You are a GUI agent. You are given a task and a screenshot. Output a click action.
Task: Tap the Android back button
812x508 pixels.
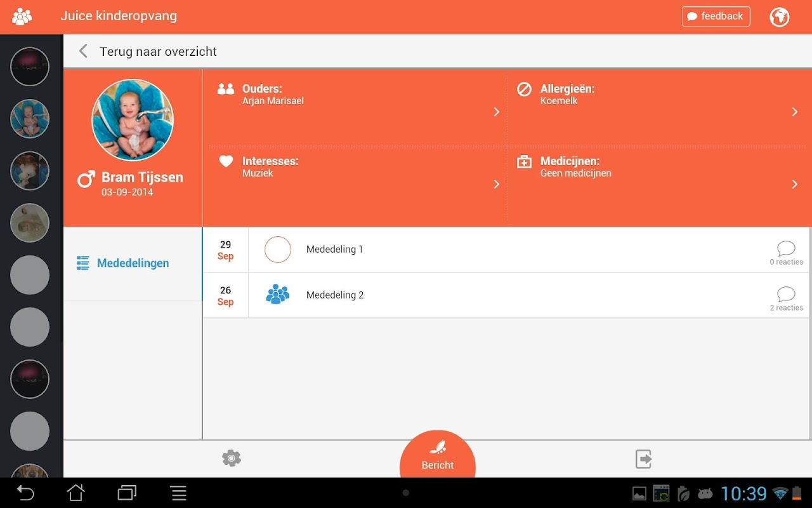pos(25,493)
